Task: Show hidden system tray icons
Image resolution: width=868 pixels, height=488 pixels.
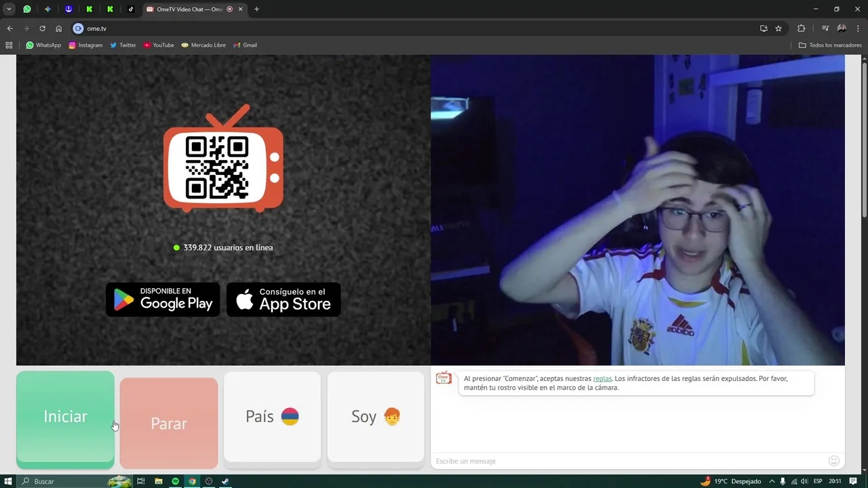Action: pyautogui.click(x=773, y=481)
